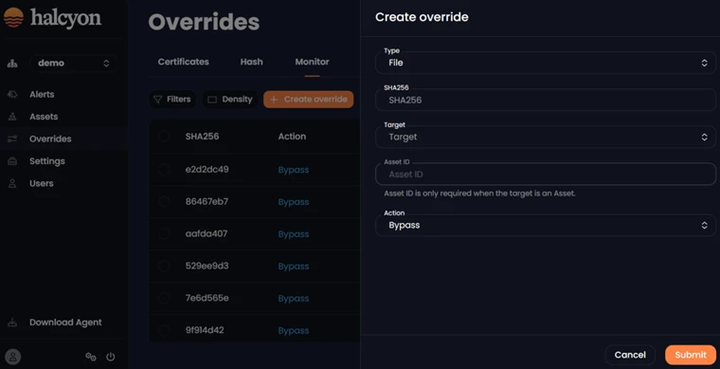Viewport: 720px width, 369px height.
Task: Click the Overrides sidebar icon
Action: point(12,139)
